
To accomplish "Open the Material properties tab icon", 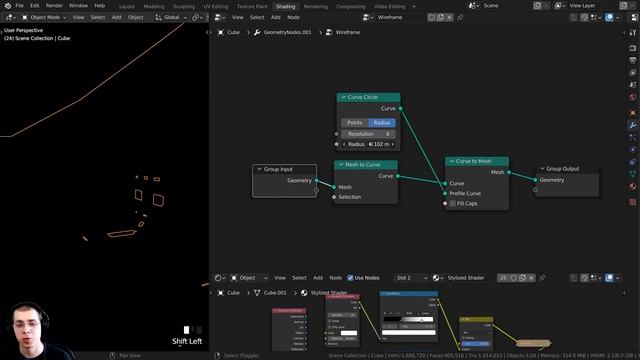I will (633, 187).
